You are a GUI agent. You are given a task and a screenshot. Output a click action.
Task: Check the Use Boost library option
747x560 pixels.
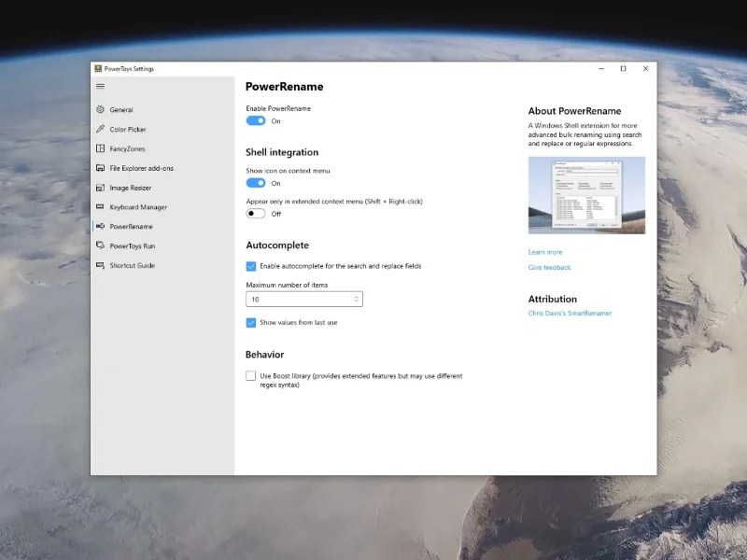[x=251, y=375]
